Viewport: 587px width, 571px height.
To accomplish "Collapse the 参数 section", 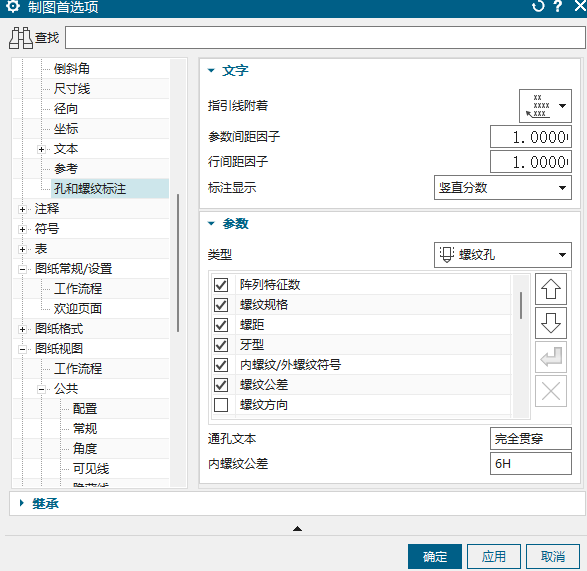I will click(212, 224).
